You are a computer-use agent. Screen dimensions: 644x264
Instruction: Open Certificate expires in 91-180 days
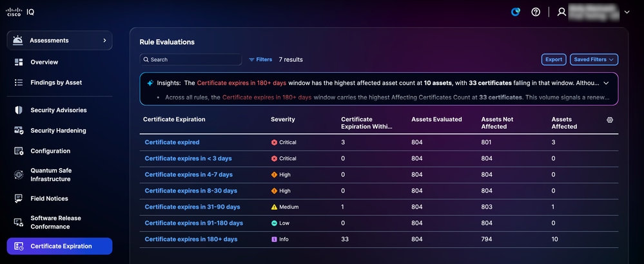pyautogui.click(x=194, y=223)
